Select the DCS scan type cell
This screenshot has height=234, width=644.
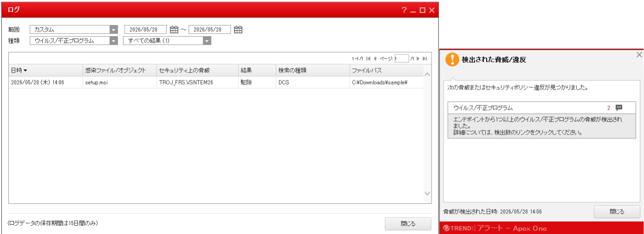[313, 83]
